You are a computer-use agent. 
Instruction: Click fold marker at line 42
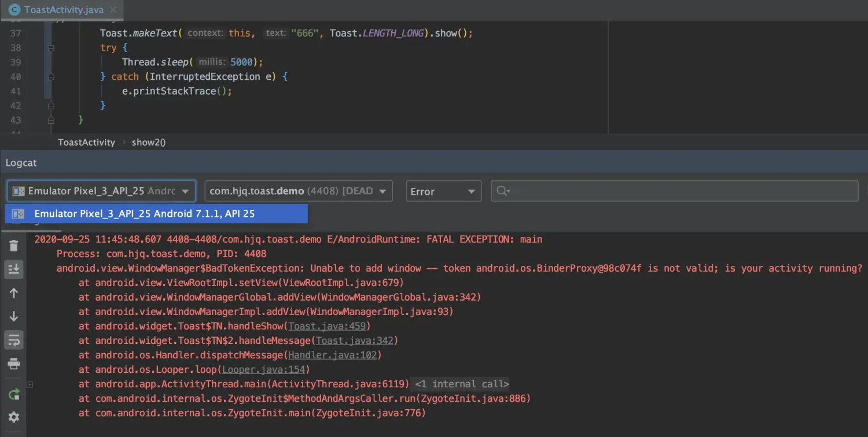[x=51, y=106]
